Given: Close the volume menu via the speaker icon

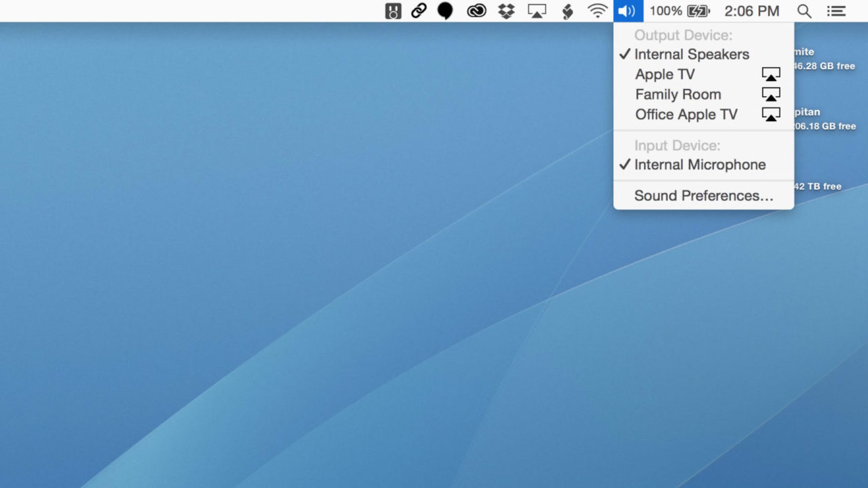Looking at the screenshot, I should click(628, 11).
